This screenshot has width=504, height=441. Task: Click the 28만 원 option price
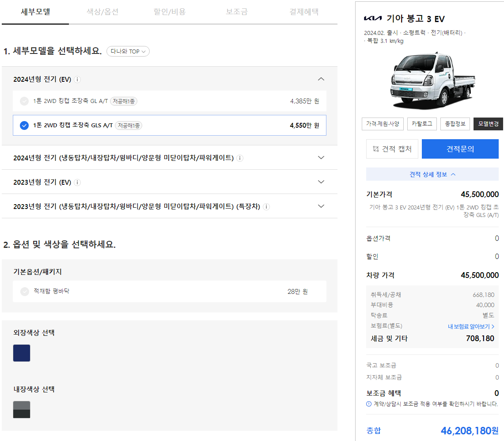[x=297, y=292]
